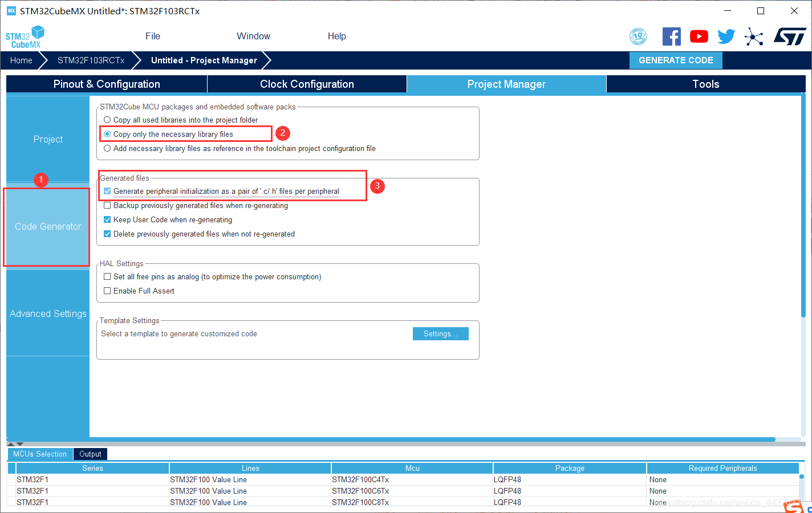Viewport: 812px width, 513px height.
Task: Open the Help menu
Action: (336, 36)
